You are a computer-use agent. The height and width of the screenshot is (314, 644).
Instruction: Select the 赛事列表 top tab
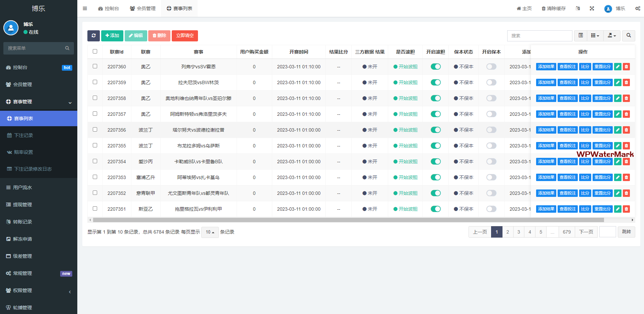[x=179, y=8]
